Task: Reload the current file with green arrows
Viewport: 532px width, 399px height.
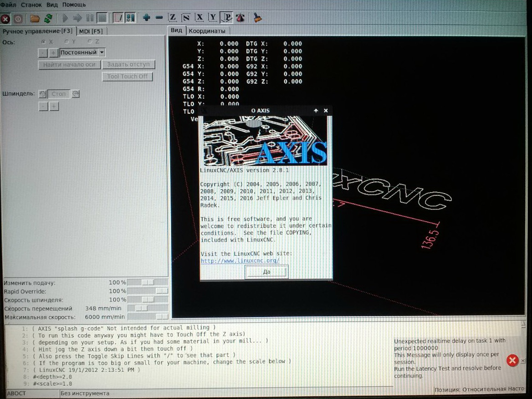Action: click(48, 18)
